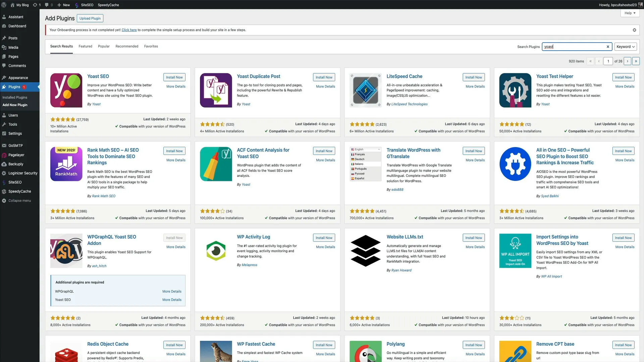This screenshot has height=362, width=644.
Task: Open the Pages icon in sidebar
Action: coord(4,56)
